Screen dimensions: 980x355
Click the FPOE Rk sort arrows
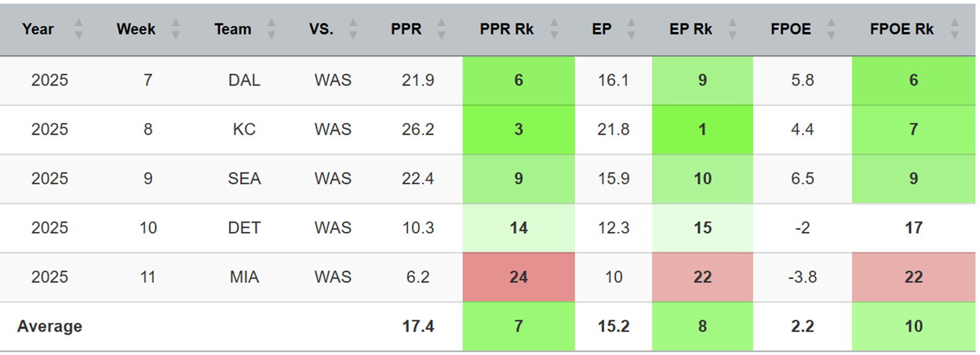coord(954,30)
